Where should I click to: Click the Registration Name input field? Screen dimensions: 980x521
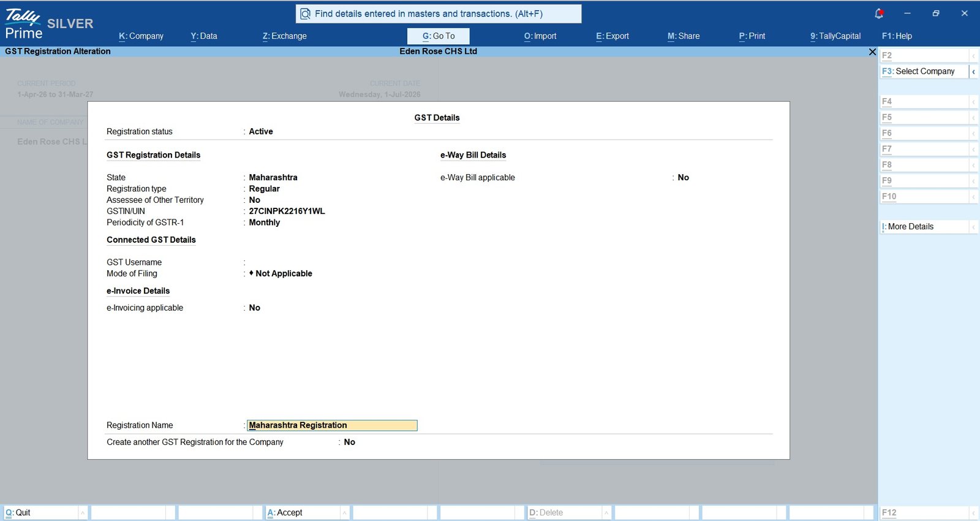click(x=332, y=425)
